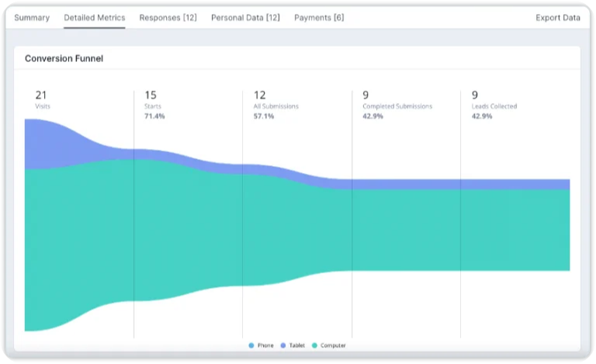Click the 9 Leads Collected metric
596x364 pixels.
[494, 105]
